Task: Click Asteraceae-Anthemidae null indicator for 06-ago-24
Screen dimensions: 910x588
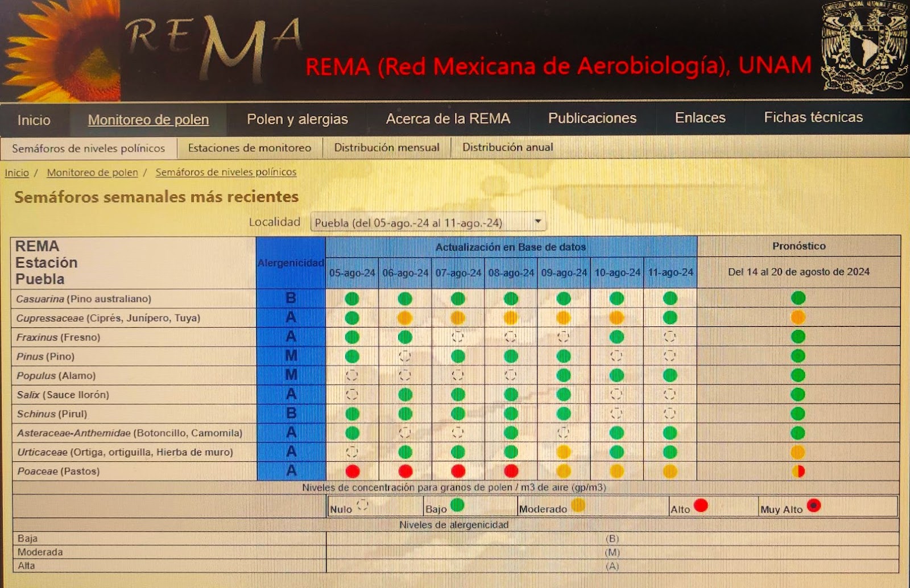Action: [x=405, y=433]
